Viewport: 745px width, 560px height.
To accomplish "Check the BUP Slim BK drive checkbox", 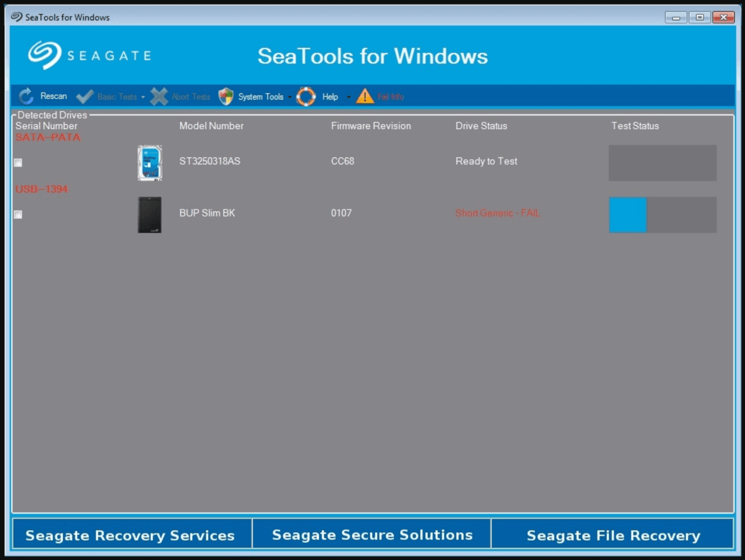I will click(18, 215).
